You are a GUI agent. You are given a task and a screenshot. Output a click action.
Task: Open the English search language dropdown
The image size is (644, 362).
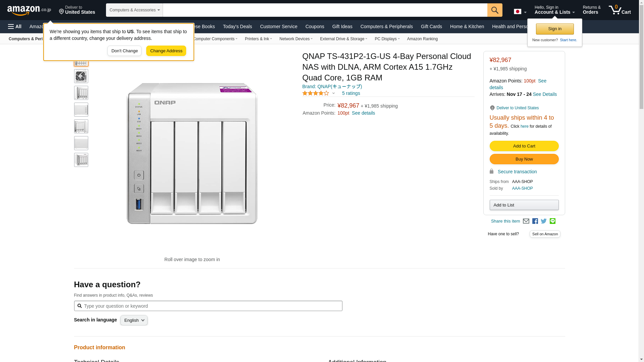134,320
